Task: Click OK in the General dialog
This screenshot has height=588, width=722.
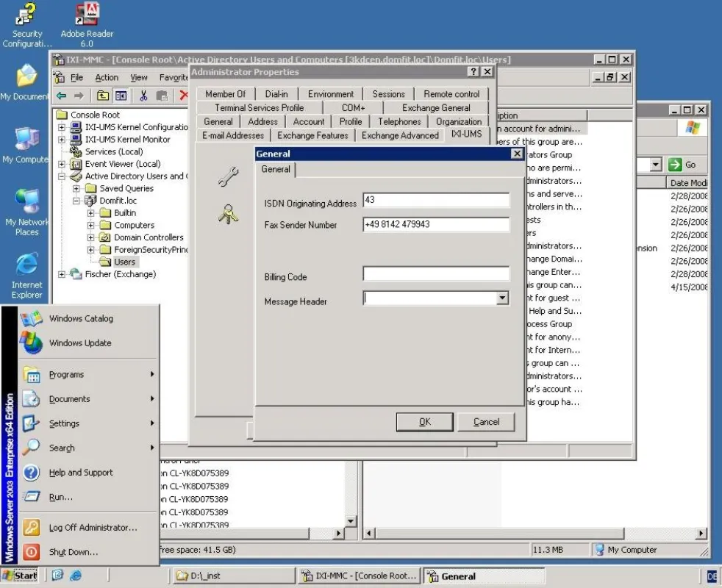Action: (424, 422)
